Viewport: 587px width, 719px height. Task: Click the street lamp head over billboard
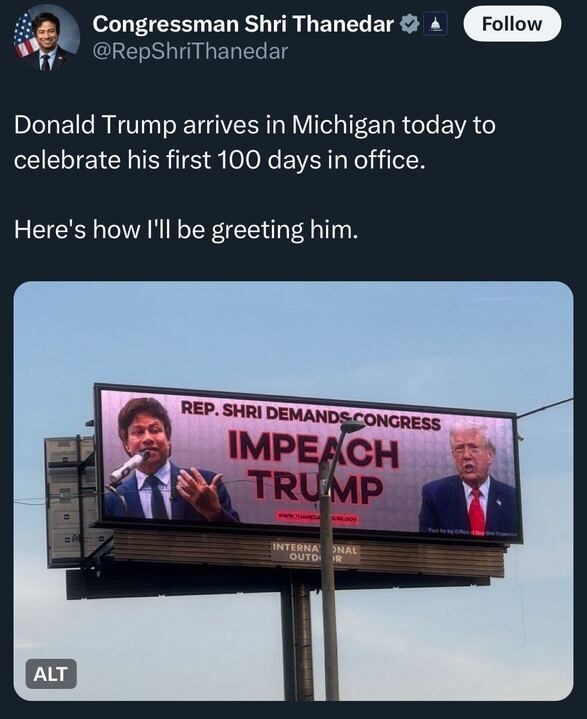click(352, 427)
